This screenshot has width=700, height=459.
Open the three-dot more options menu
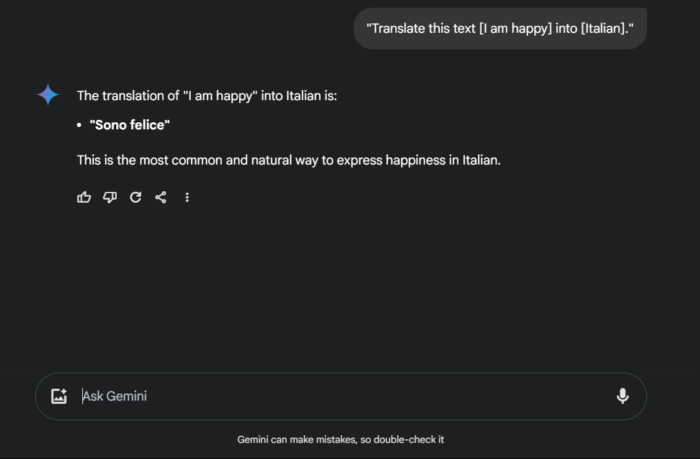187,198
